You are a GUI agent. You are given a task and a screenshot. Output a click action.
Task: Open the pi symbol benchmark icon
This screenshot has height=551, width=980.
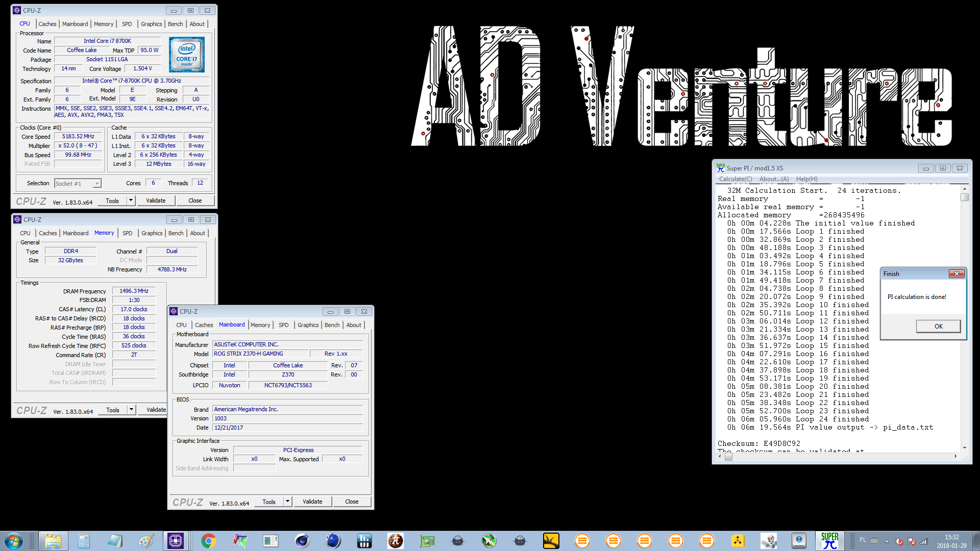396,541
